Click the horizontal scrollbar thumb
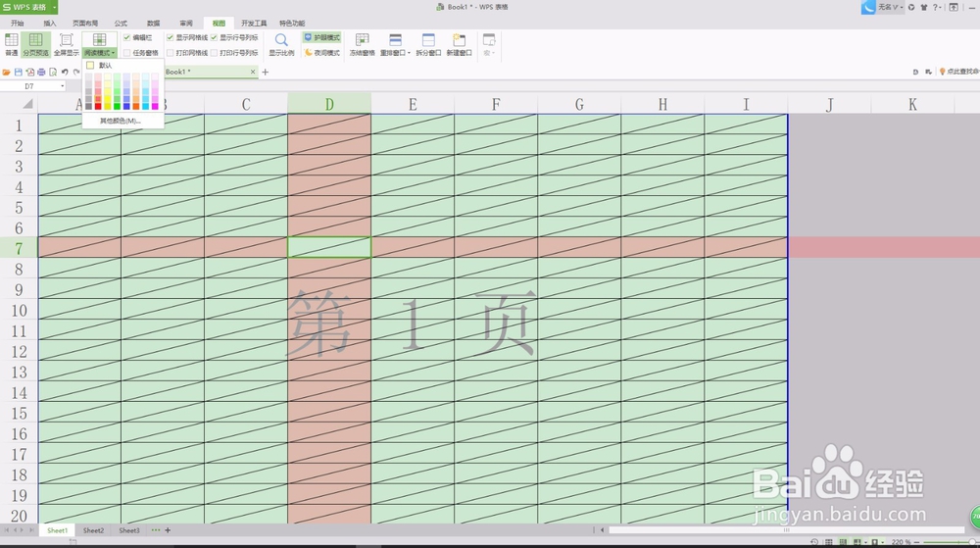980x548 pixels. click(786, 530)
